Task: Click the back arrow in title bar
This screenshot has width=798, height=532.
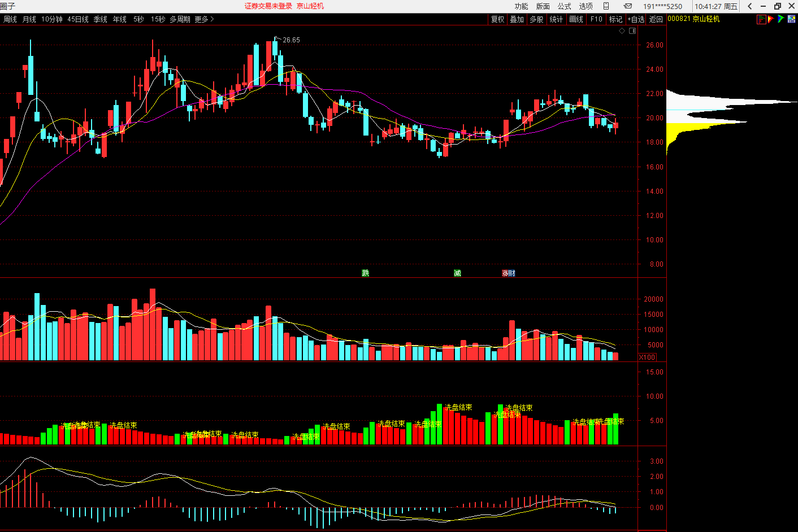Action: 750,6
